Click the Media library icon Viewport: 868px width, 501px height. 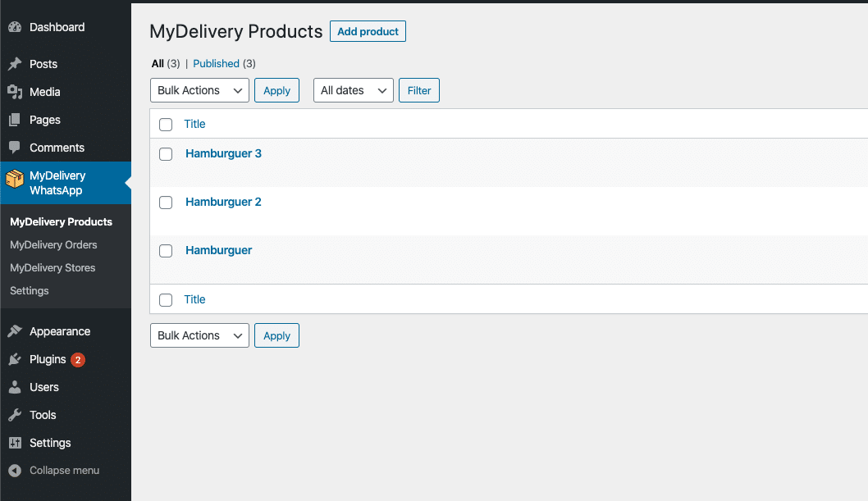[x=15, y=92]
